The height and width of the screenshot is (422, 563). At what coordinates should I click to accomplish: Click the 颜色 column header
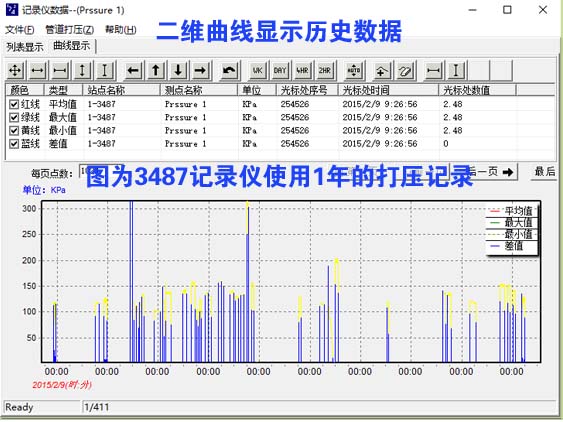click(x=24, y=90)
